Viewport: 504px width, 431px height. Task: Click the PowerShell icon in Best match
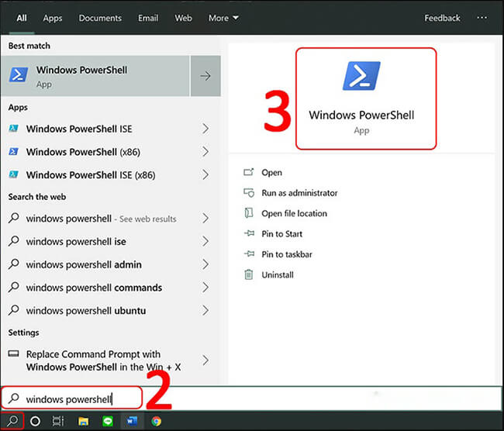19,74
